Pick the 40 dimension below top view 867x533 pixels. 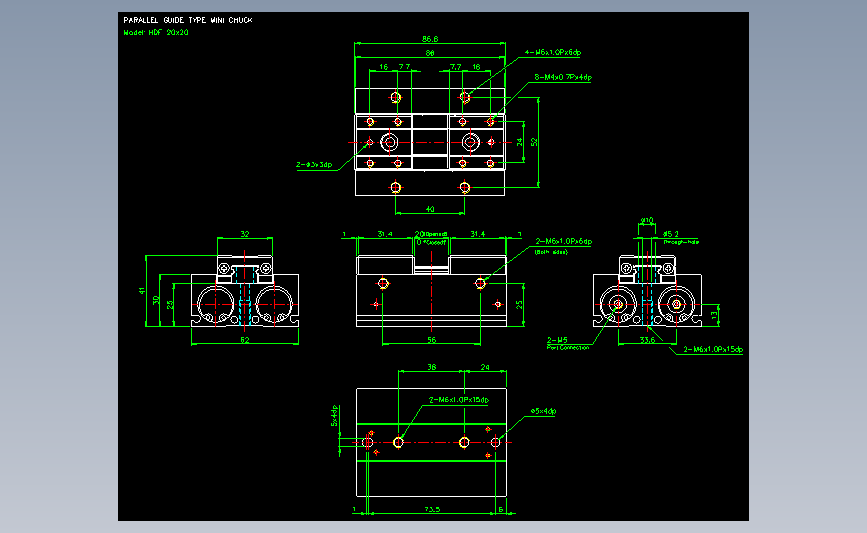pos(430,210)
